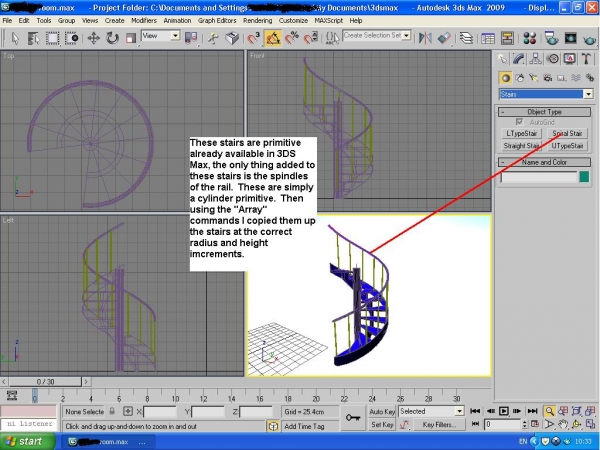Click the object name input field
The height and width of the screenshot is (450, 600).
pos(539,177)
